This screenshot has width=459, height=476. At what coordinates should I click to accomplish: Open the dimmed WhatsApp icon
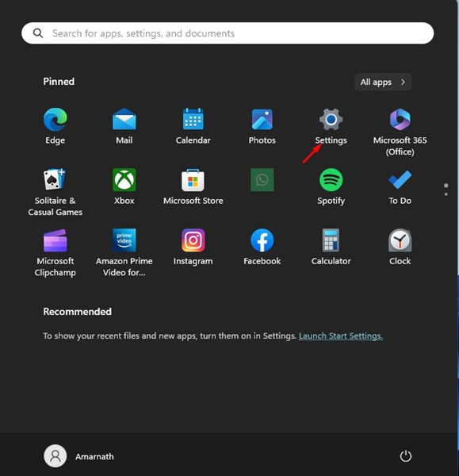click(x=262, y=180)
